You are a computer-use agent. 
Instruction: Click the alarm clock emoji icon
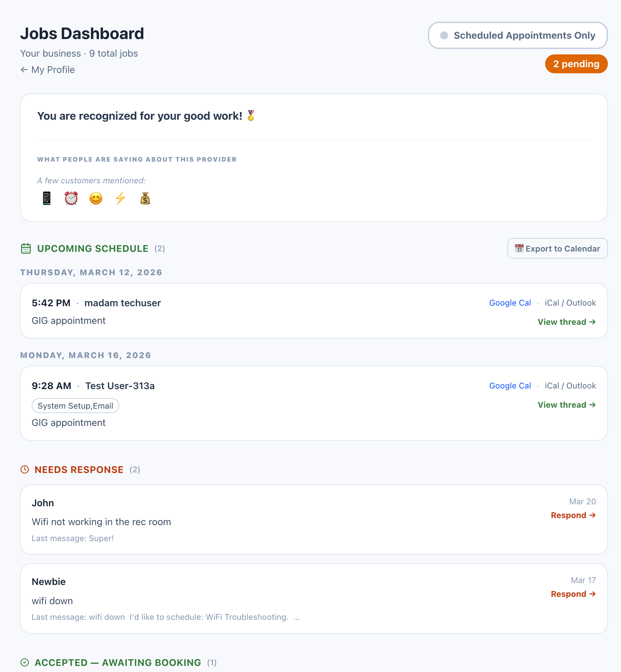(x=71, y=198)
